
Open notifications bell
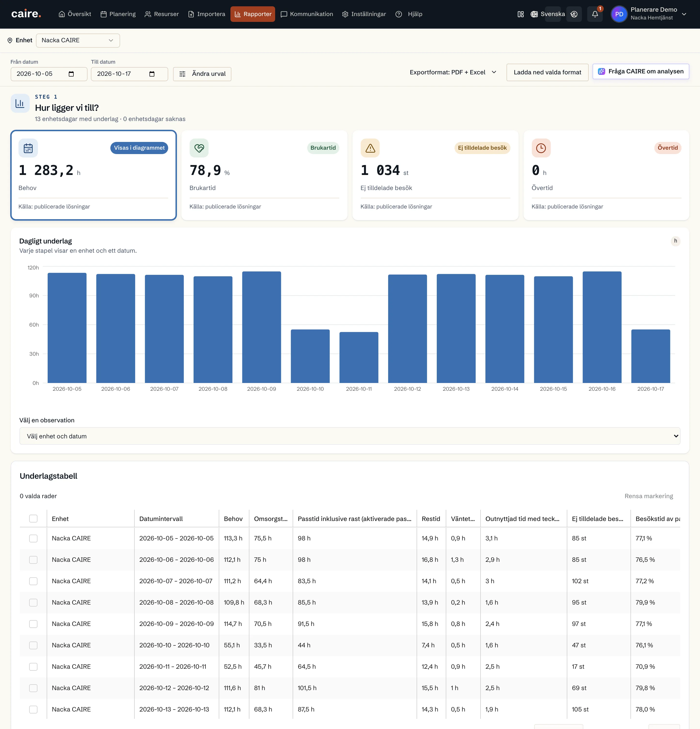595,14
